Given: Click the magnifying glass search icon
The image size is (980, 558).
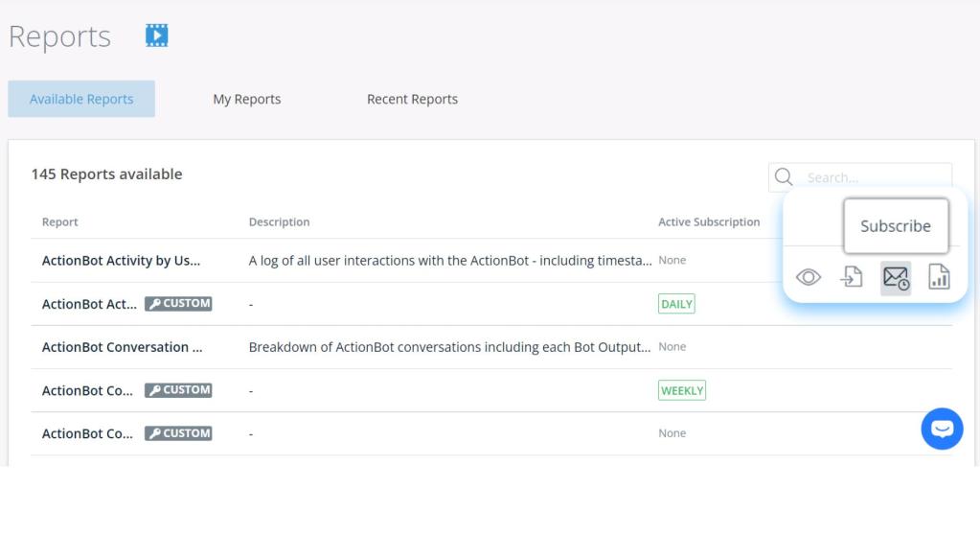Looking at the screenshot, I should click(x=784, y=177).
